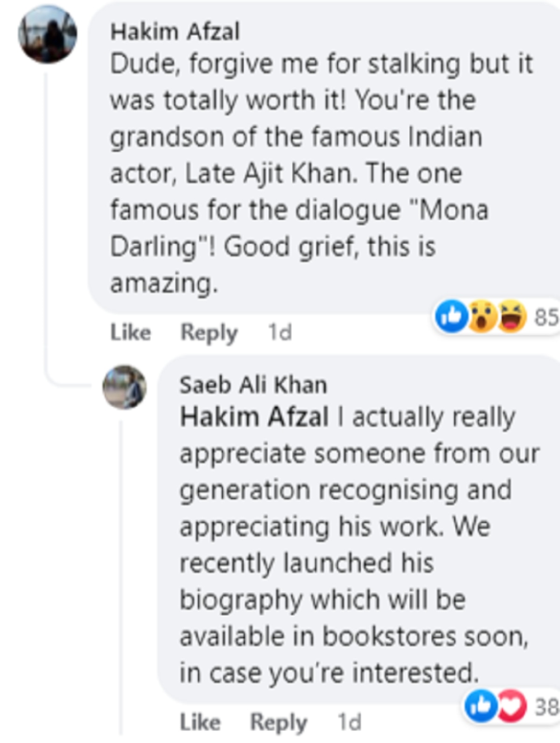Click the Wow reaction emoji icon

click(x=481, y=317)
